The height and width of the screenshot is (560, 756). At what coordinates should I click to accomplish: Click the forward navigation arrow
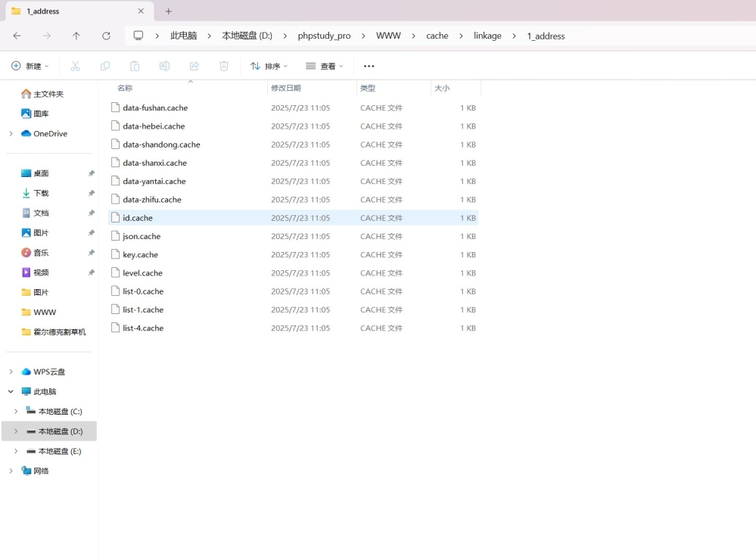coord(47,36)
